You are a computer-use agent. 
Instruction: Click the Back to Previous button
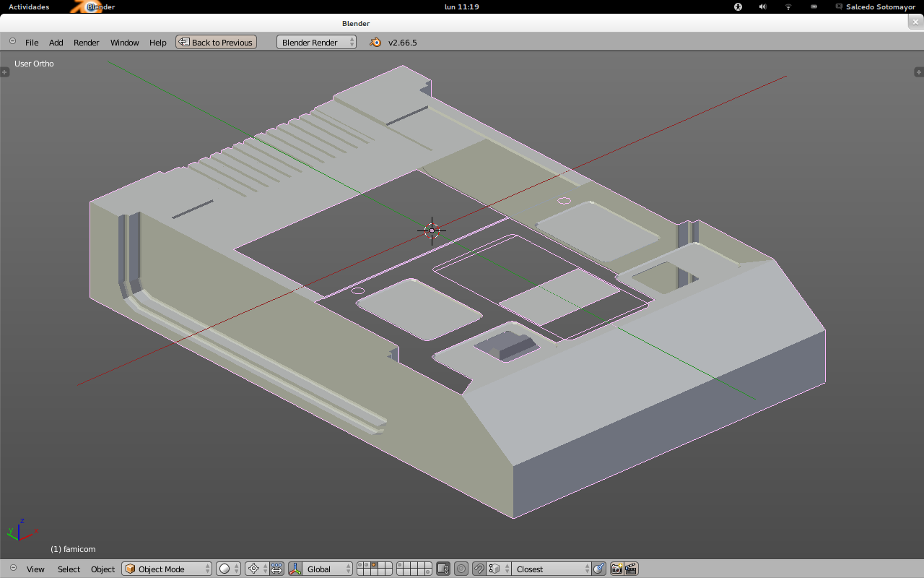(x=216, y=42)
